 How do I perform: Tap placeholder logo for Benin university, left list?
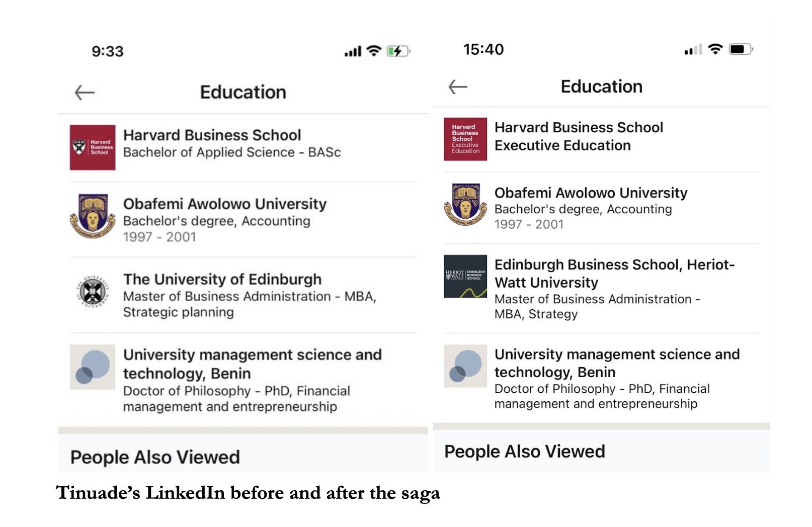pyautogui.click(x=93, y=367)
